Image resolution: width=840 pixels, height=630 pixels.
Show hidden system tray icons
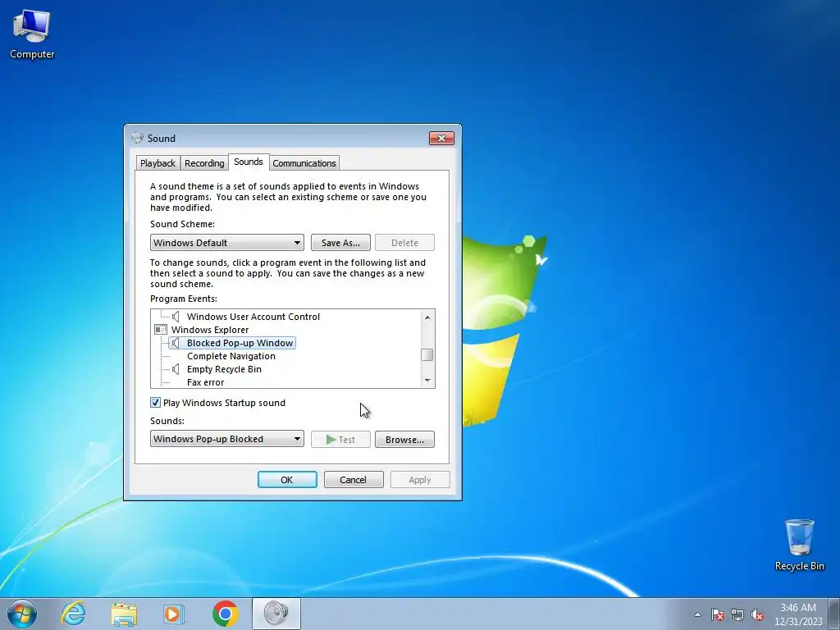click(x=697, y=614)
